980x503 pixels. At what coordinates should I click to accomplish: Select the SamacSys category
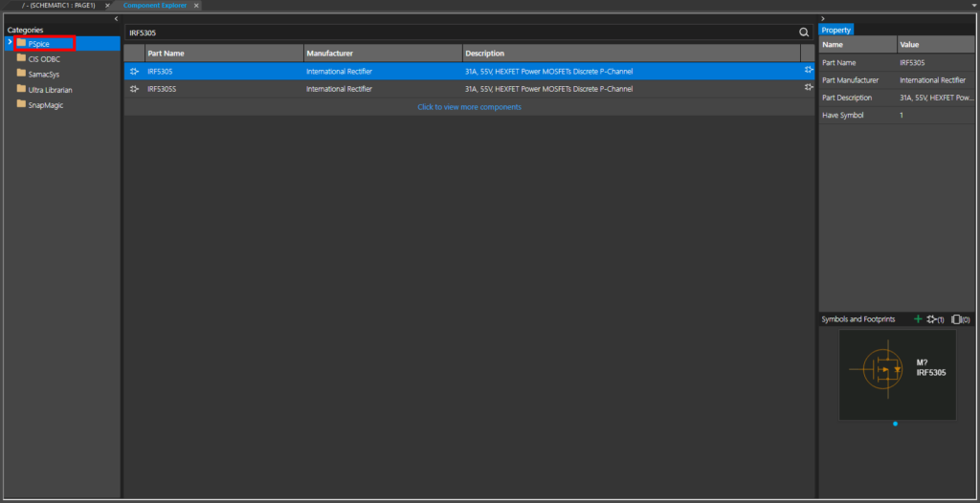click(44, 74)
